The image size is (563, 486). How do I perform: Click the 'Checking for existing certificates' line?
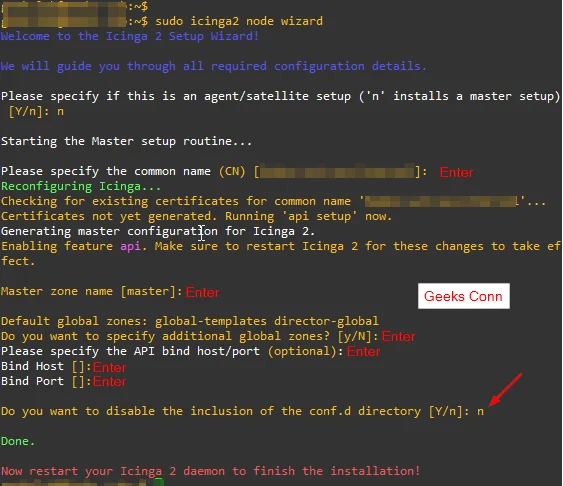[273, 201]
